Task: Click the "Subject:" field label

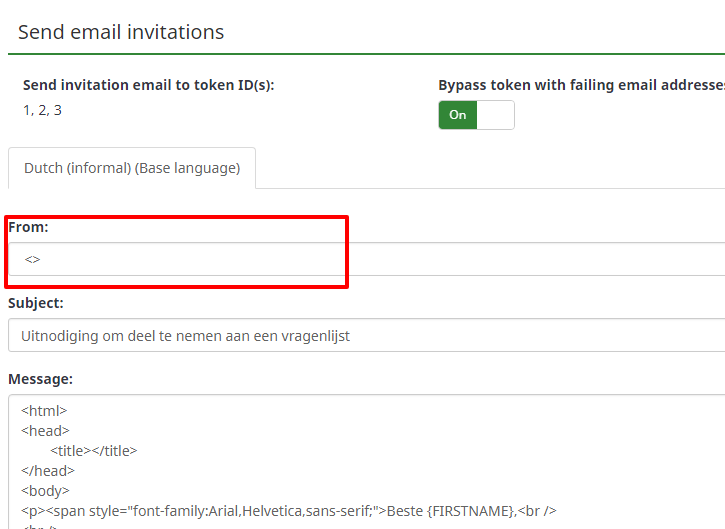Action: [36, 302]
